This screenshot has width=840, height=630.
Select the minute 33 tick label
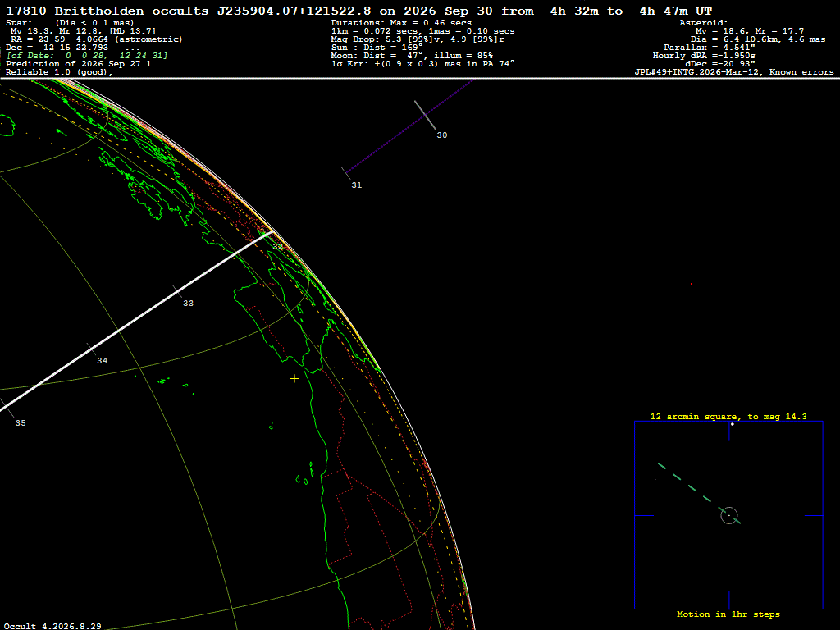point(188,304)
